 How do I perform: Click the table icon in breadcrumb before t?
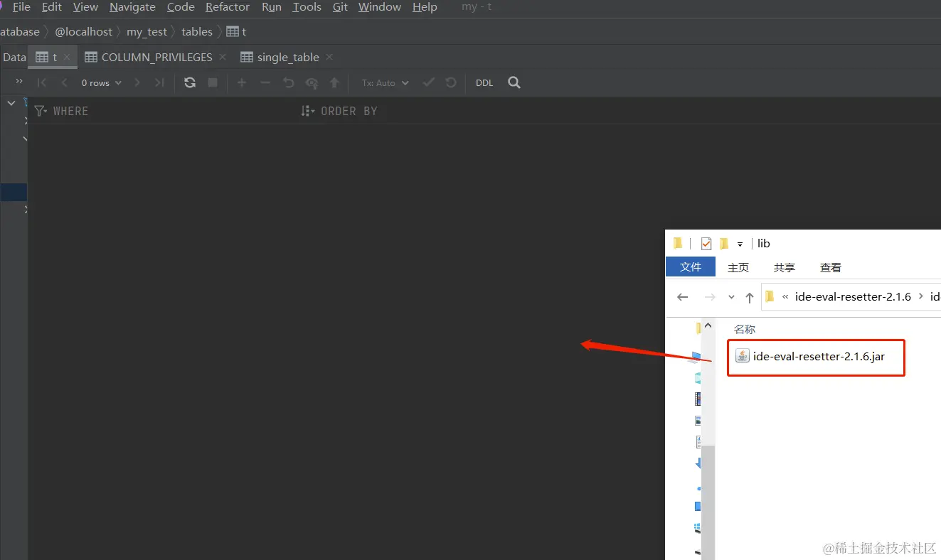233,31
